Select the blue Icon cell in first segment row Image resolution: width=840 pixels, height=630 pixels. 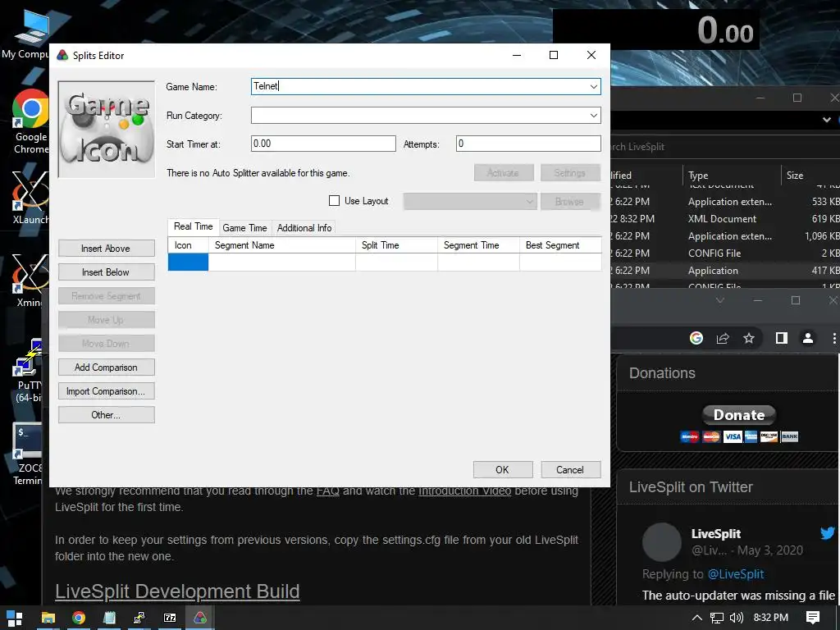[188, 262]
